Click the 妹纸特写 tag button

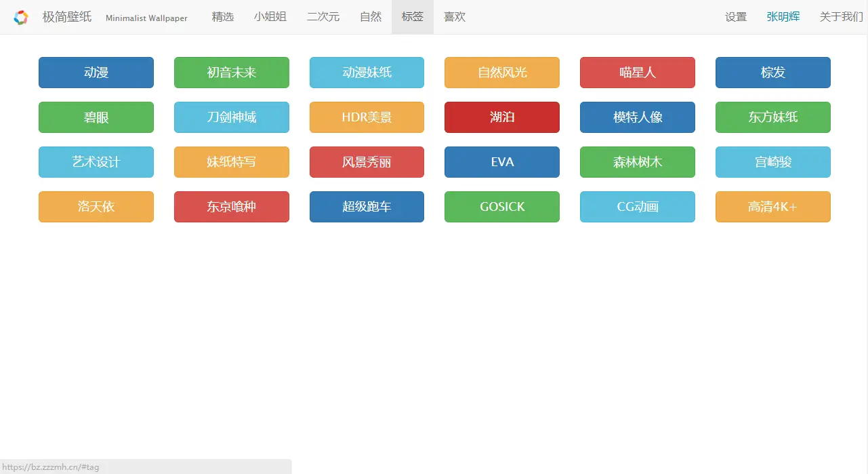[232, 162]
